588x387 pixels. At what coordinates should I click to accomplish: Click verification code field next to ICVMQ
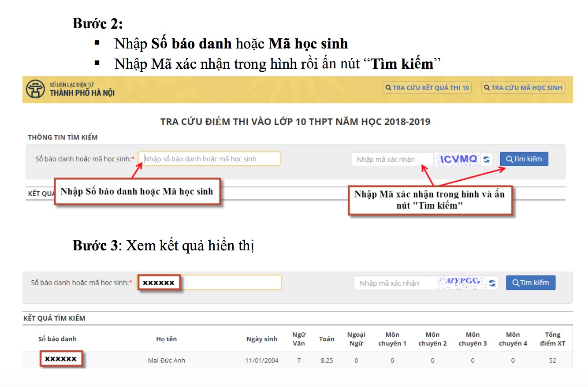[392, 160]
